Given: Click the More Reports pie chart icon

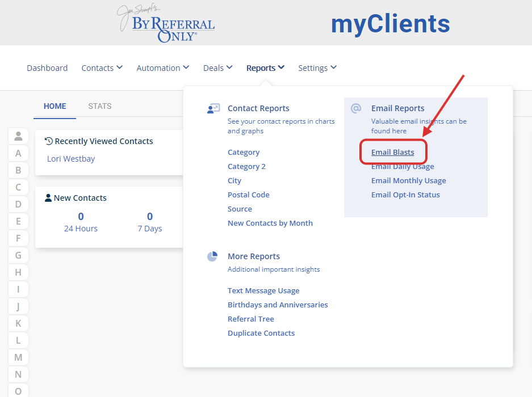Looking at the screenshot, I should [x=212, y=256].
